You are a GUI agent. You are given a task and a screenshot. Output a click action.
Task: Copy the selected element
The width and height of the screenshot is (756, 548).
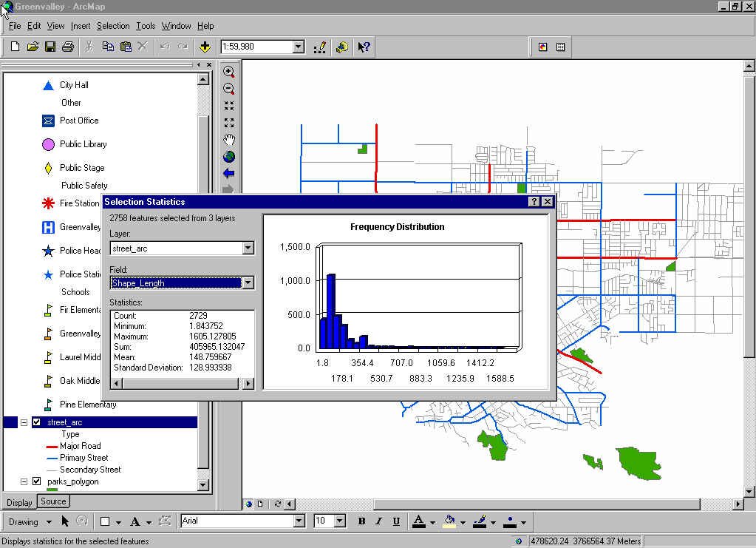(x=108, y=47)
